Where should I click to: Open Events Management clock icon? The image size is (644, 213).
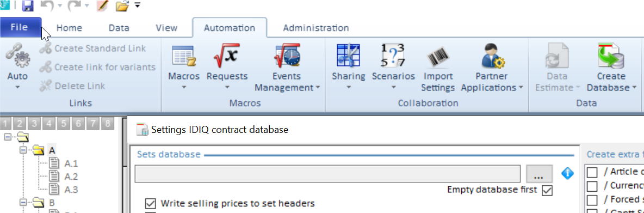click(x=287, y=56)
